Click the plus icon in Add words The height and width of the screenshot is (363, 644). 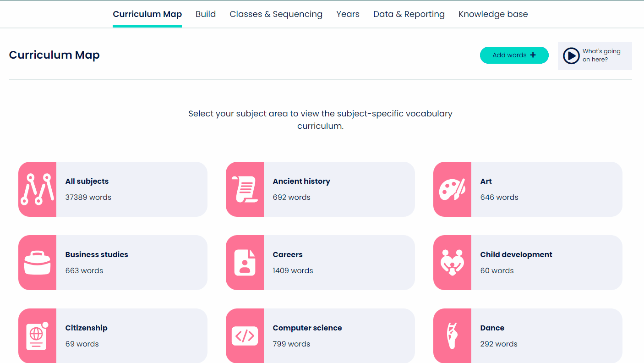click(x=533, y=55)
